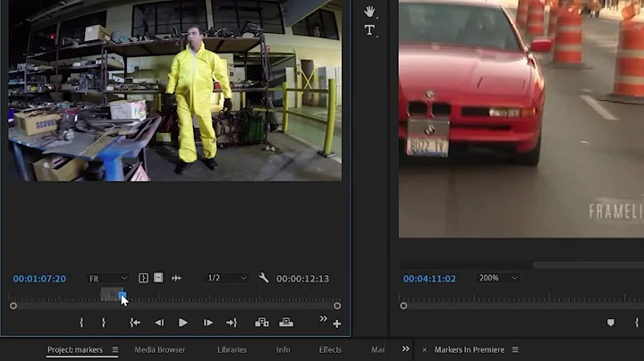The image size is (644, 361).
Task: Click the Insert edit button
Action: (x=261, y=323)
